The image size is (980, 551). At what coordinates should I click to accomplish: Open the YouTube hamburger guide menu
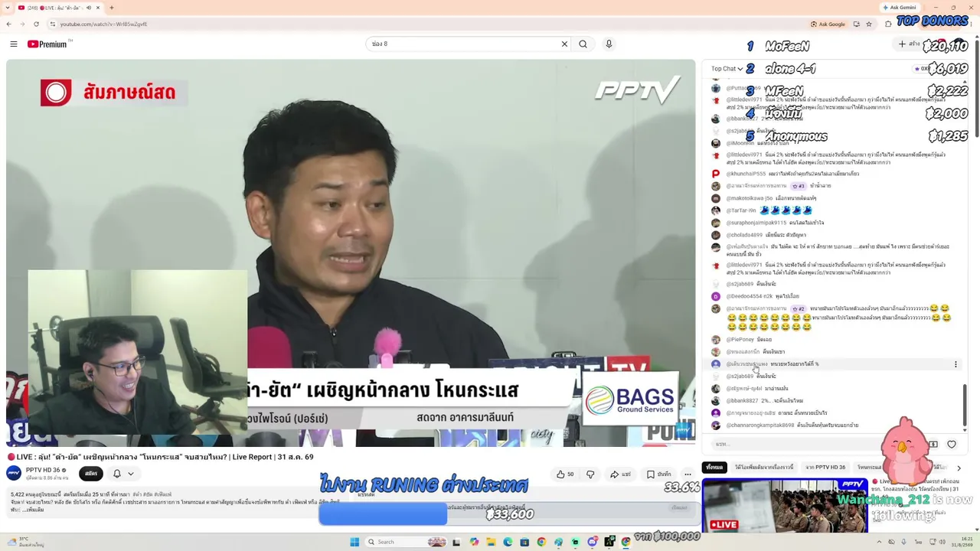13,44
